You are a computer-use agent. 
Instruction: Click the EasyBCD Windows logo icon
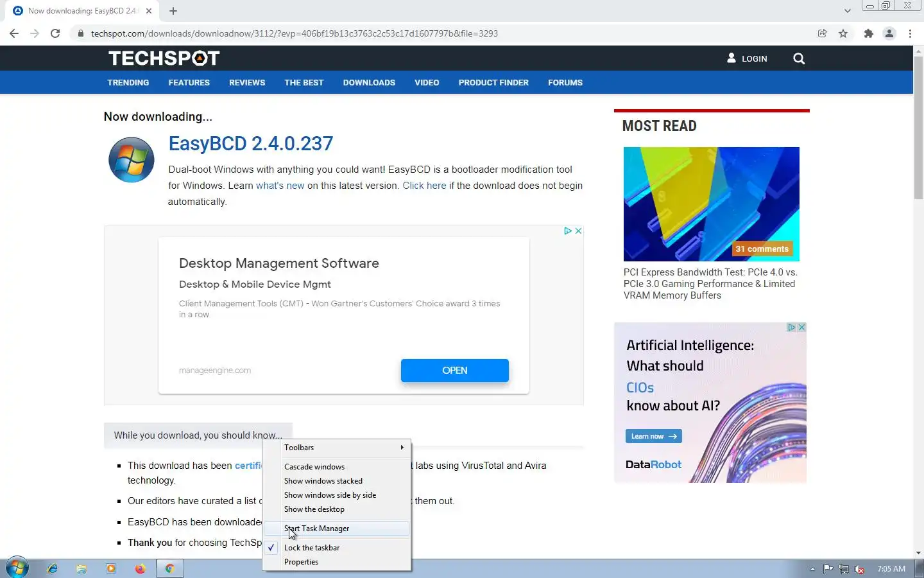pos(132,160)
